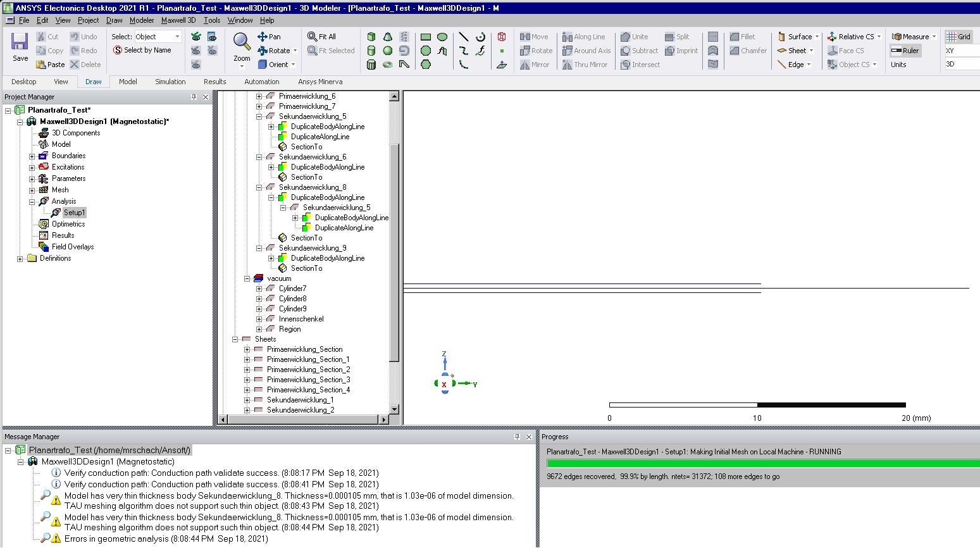980x548 pixels.
Task: Select Setup1 under Analysis
Action: coord(74,213)
